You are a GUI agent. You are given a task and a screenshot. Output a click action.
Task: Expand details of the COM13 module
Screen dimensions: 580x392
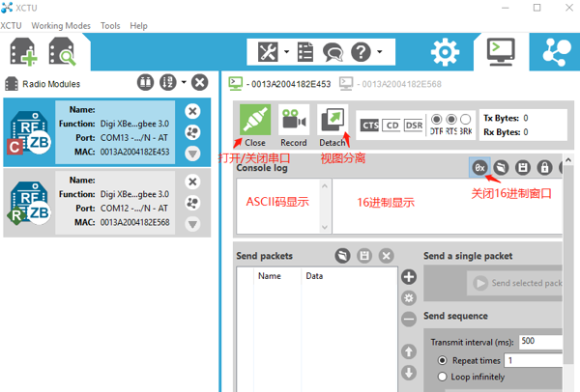[x=192, y=154]
